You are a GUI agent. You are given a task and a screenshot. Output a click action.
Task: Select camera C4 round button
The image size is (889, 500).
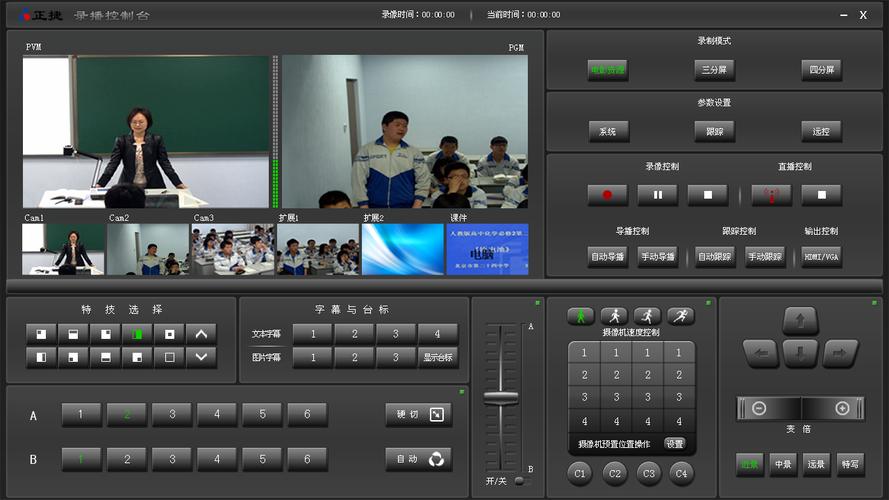(681, 473)
